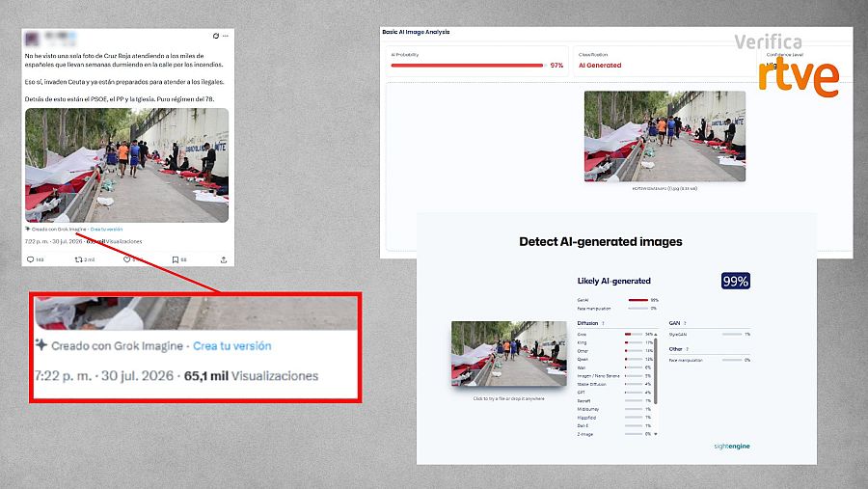
Task: Click the share upload icon on the tweet
Action: [x=224, y=259]
